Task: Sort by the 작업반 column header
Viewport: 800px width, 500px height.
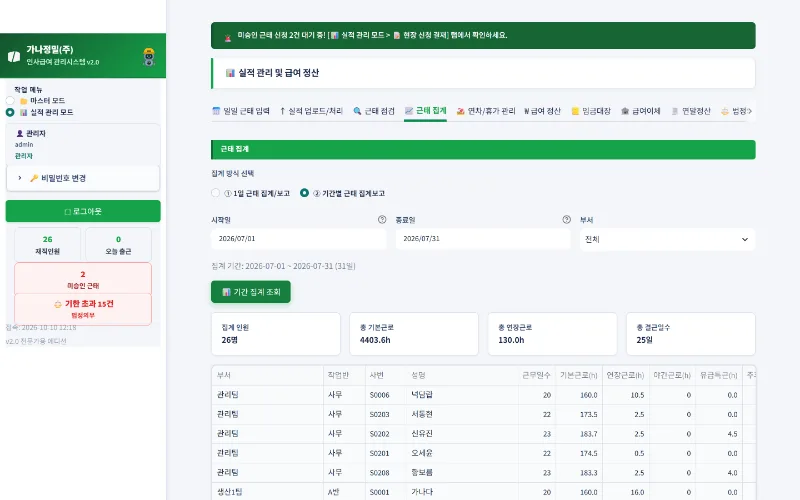Action: click(344, 375)
